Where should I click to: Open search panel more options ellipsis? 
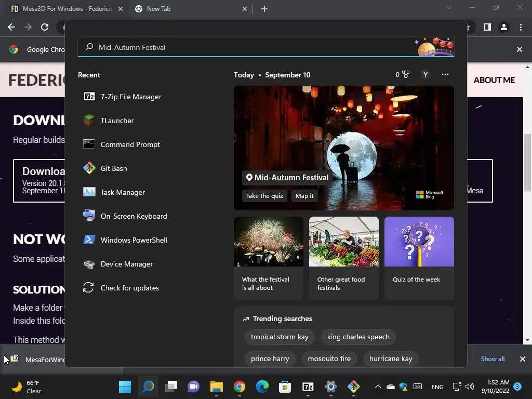tap(445, 74)
